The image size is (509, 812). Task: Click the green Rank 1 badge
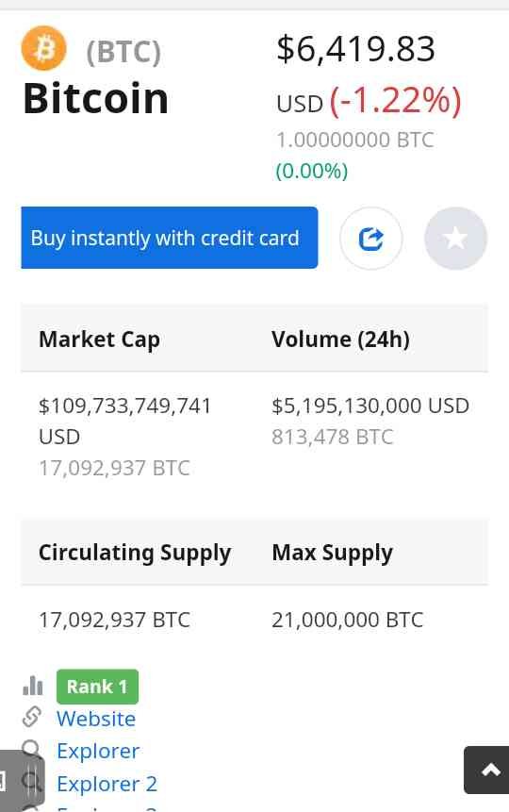pos(97,687)
